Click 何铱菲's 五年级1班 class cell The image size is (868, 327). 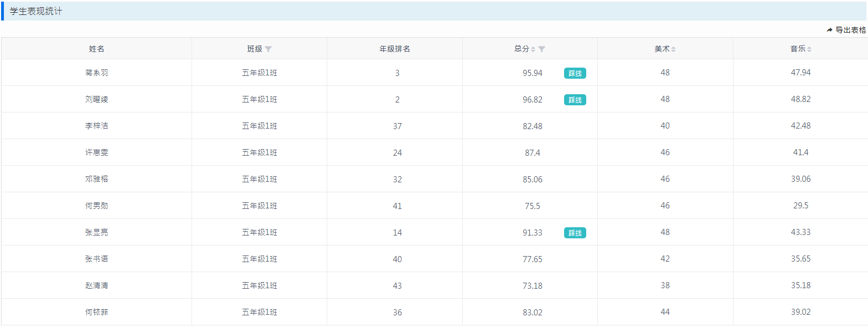(x=259, y=312)
